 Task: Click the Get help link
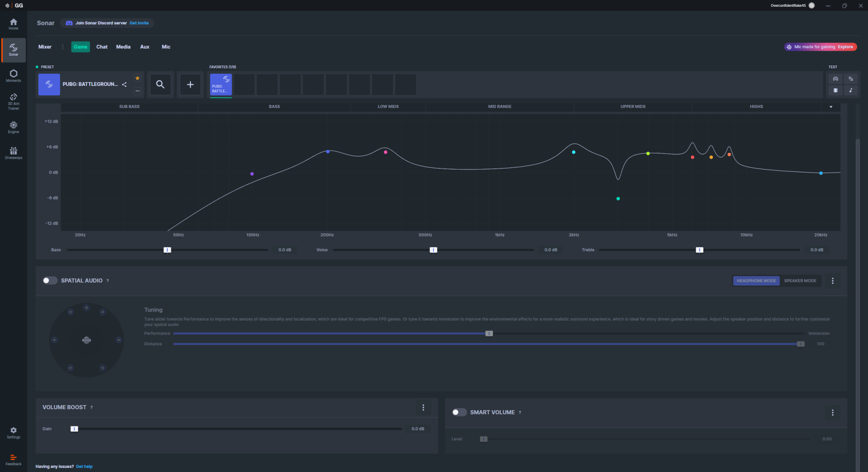tap(84, 467)
